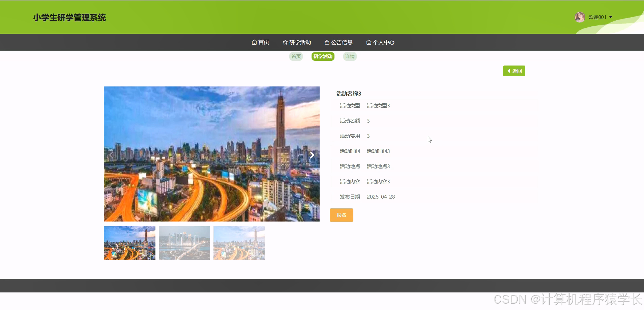Click the 活动名额 label

pos(350,121)
